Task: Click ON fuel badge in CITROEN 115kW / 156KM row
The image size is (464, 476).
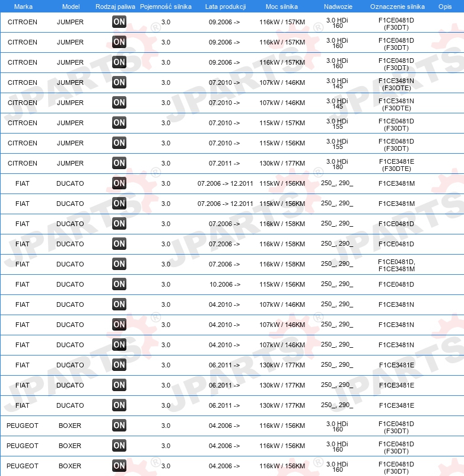Action: (x=119, y=143)
